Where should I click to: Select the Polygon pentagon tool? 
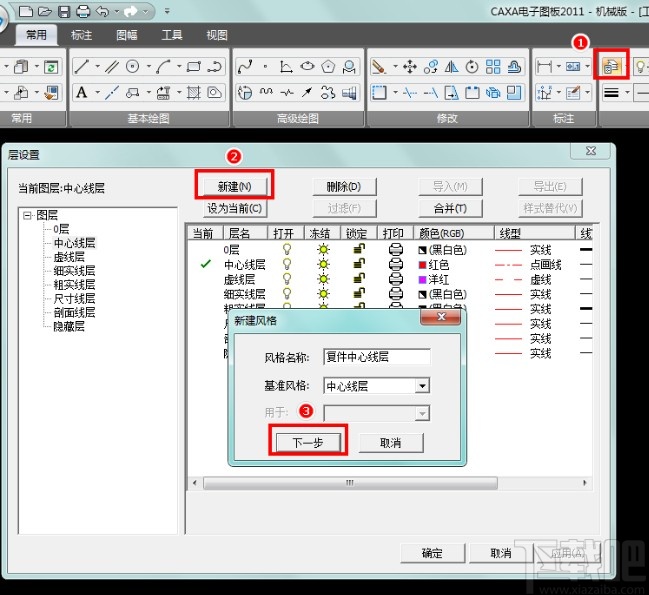328,66
